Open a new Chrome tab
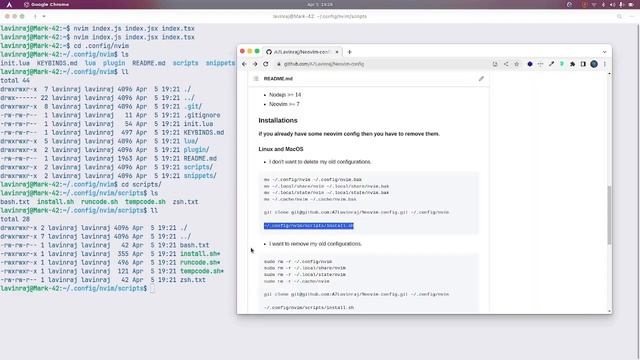The image size is (640, 360). [349, 52]
